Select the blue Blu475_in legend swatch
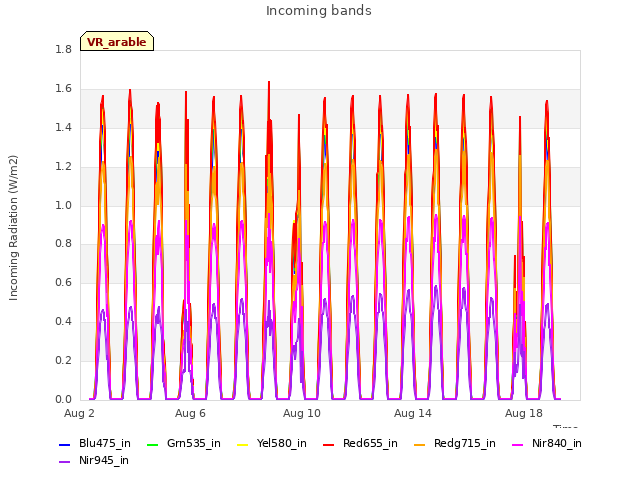 (64, 444)
